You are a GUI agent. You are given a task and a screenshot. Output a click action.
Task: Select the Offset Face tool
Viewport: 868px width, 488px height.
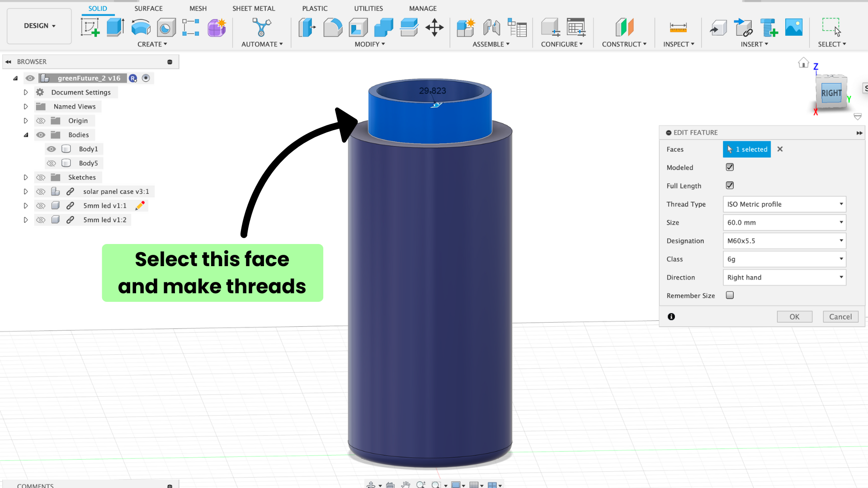click(409, 28)
